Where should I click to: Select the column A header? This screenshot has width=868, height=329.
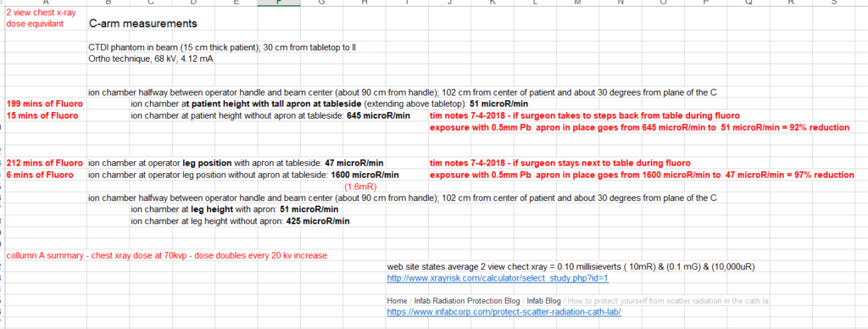(46, 3)
